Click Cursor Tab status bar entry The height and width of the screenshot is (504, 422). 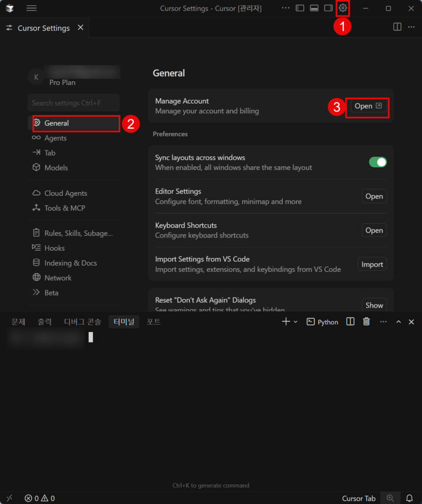pyautogui.click(x=359, y=498)
